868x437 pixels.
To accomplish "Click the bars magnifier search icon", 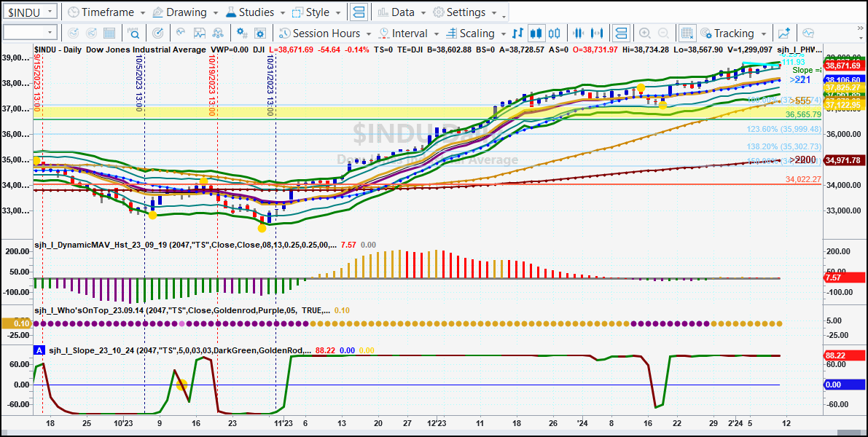I will click(x=133, y=34).
